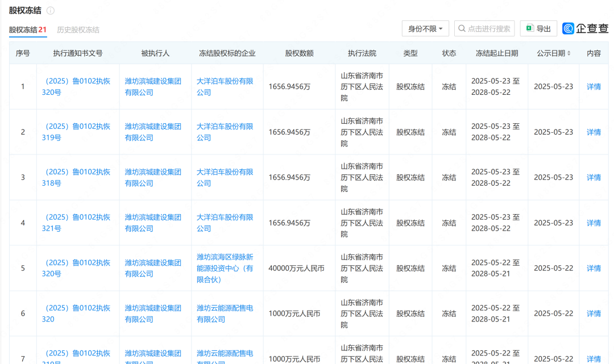The width and height of the screenshot is (614, 364).
Task: Click 1656.9456万 amount in row 1
Action: point(289,87)
